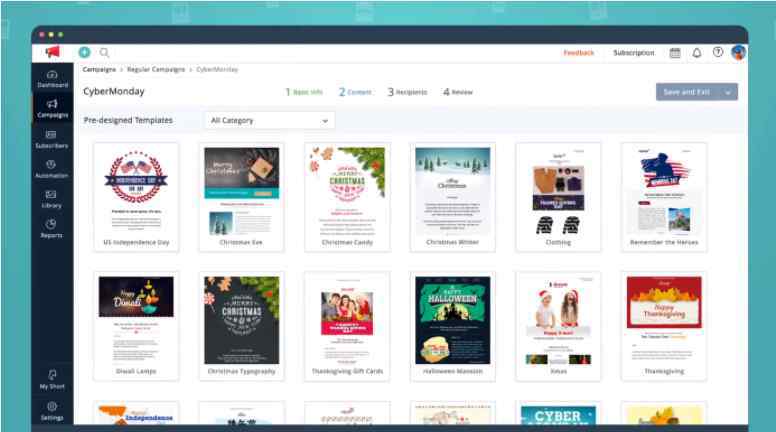Open Campaigns in the sidebar
Image resolution: width=776 pixels, height=432 pixels.
[52, 108]
